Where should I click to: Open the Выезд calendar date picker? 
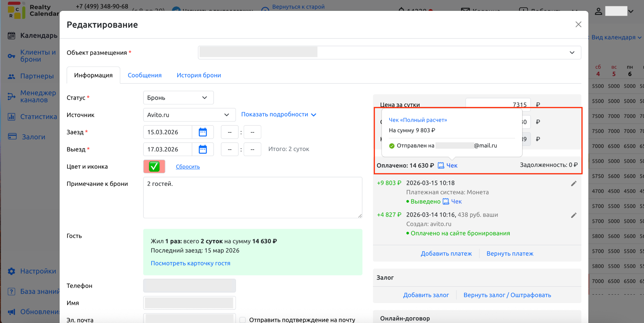[203, 149]
